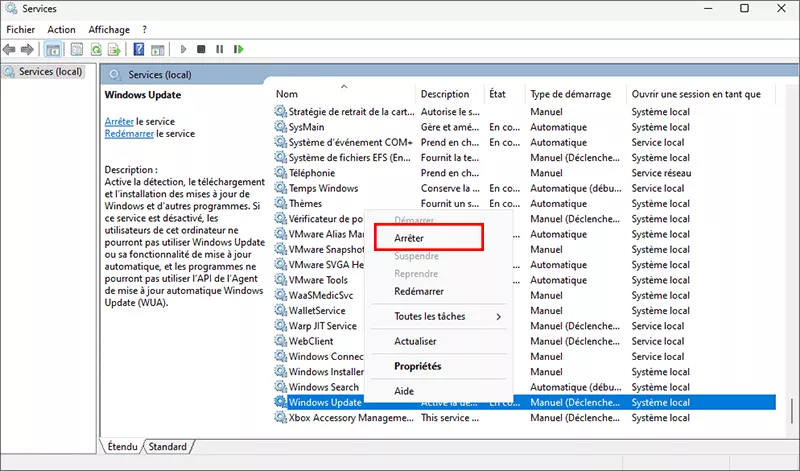800x471 pixels.
Task: Click the green Refresh toolbar icon
Action: click(x=96, y=49)
